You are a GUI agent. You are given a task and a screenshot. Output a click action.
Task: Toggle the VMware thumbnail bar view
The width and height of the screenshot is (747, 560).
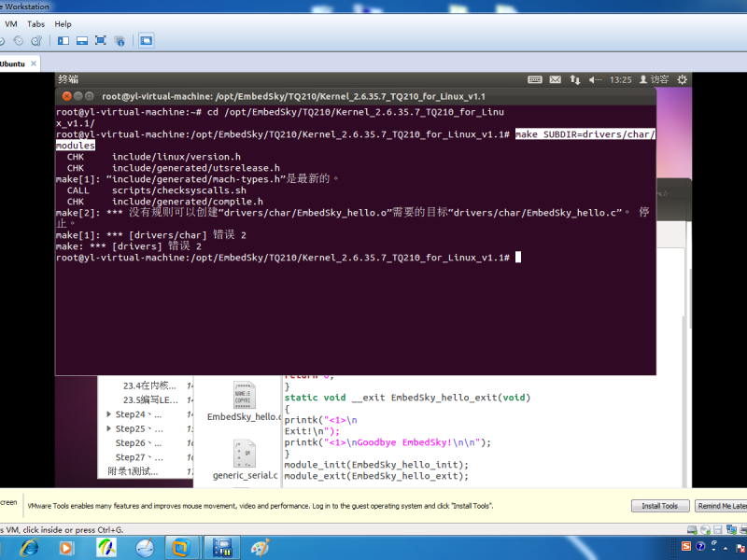point(81,40)
